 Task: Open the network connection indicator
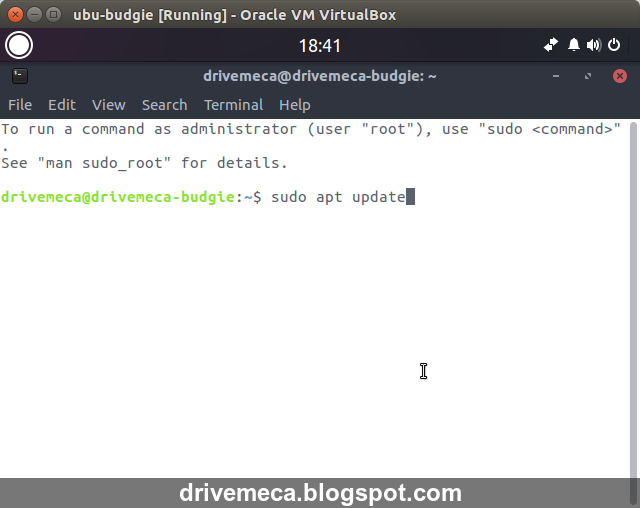coord(551,44)
